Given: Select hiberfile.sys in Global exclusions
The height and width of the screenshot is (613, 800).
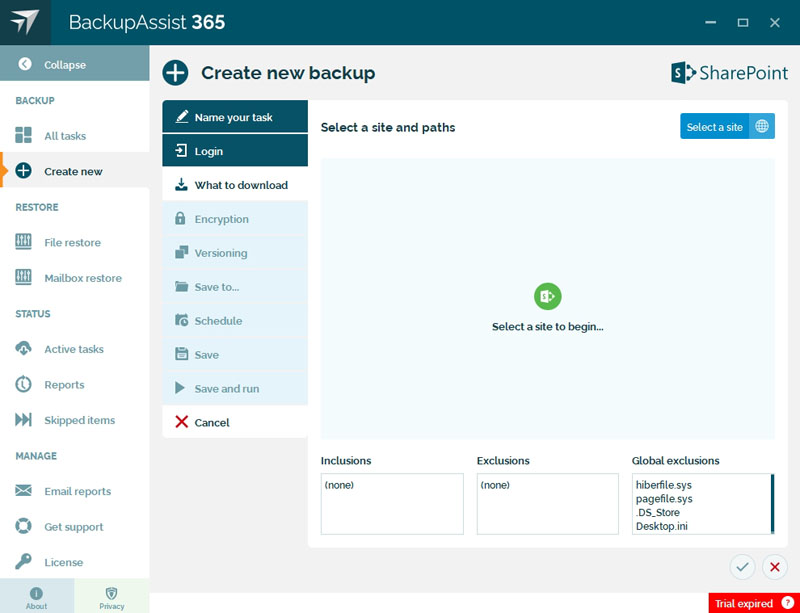Looking at the screenshot, I should [x=663, y=485].
